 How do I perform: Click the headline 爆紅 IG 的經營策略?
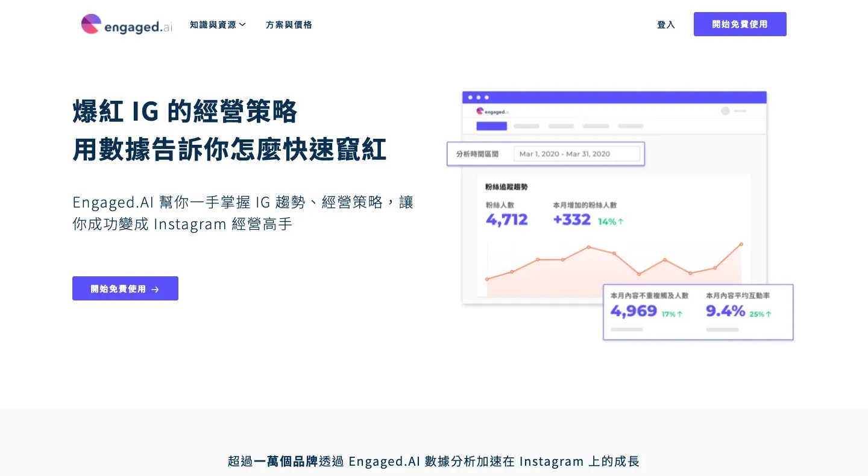pos(185,111)
